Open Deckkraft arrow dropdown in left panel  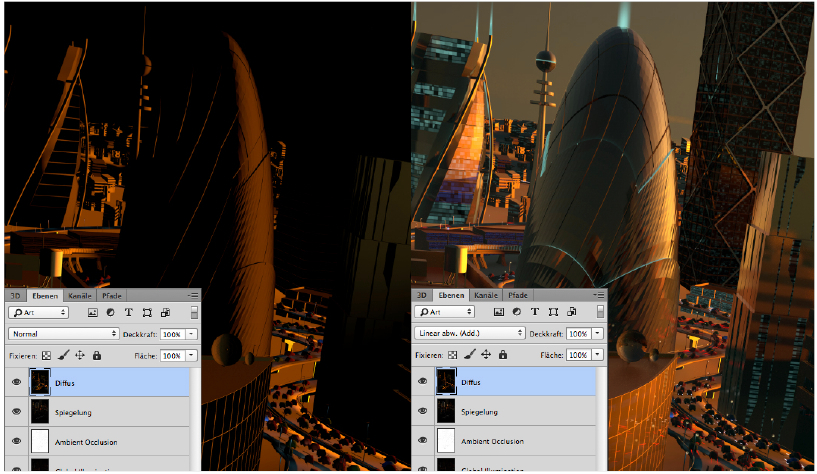coord(192,334)
